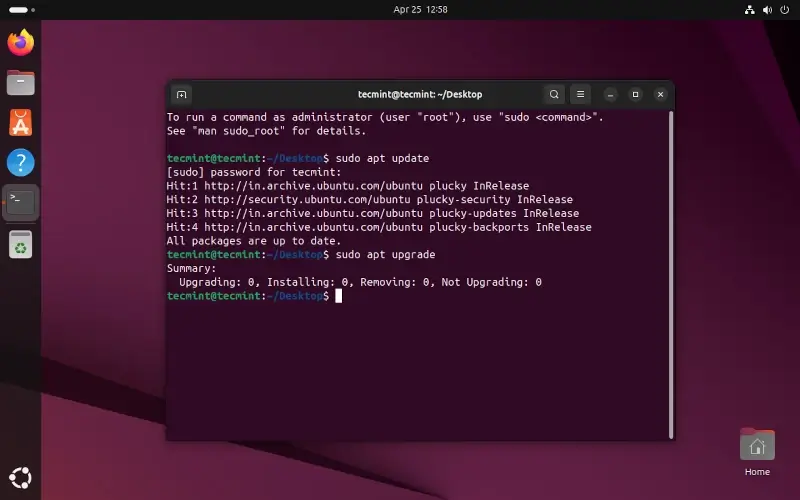Select the Terminal icon in dock

pos(20,202)
